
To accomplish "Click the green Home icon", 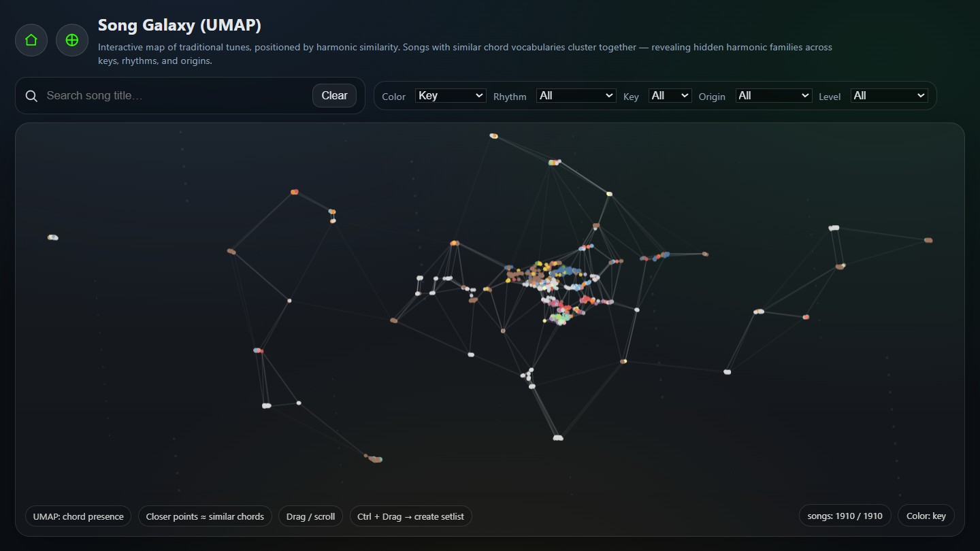I will [x=31, y=39].
